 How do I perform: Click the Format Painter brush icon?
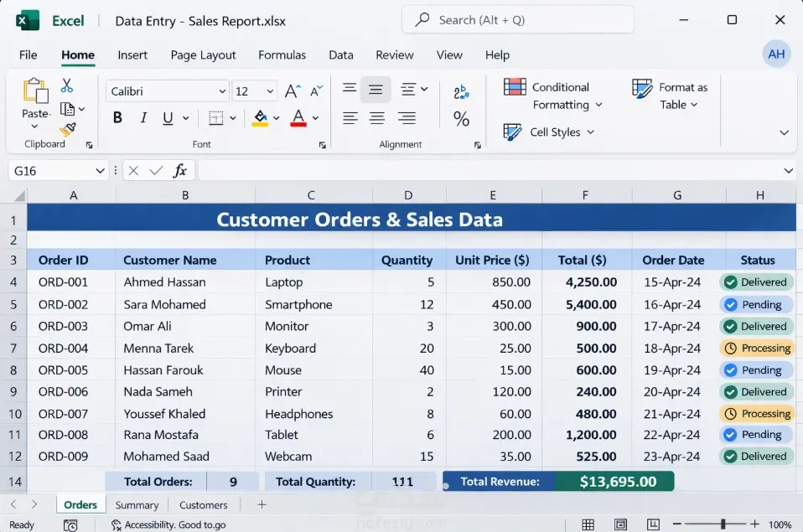[x=67, y=130]
